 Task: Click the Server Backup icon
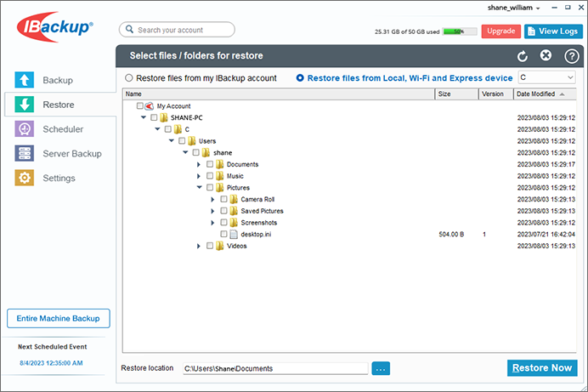point(25,154)
